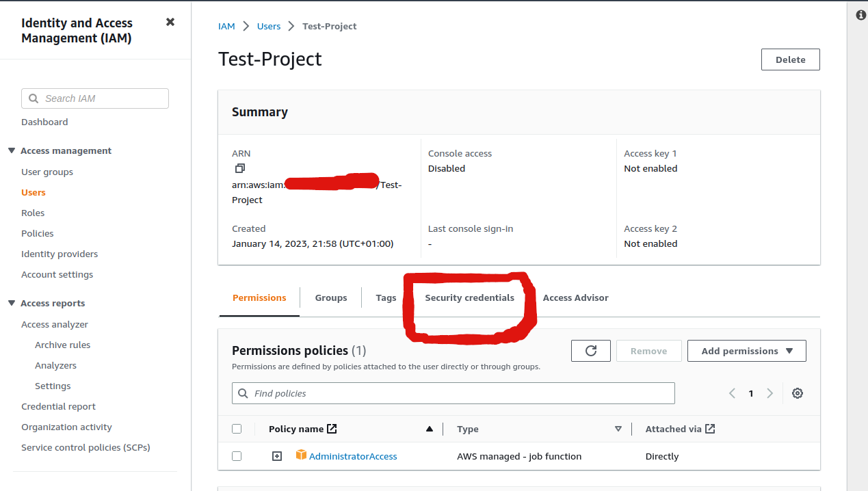Close the IAM navigation panel
The width and height of the screenshot is (868, 491).
[x=170, y=22]
